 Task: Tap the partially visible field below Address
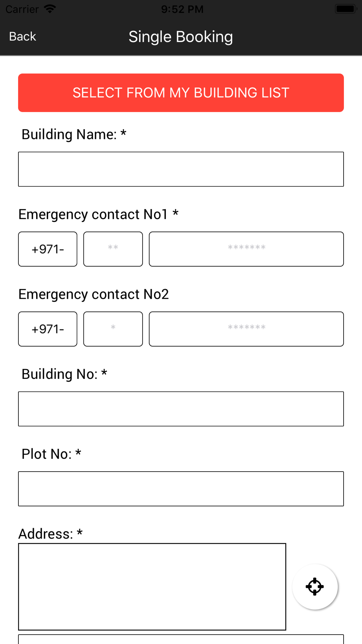[x=181, y=639]
